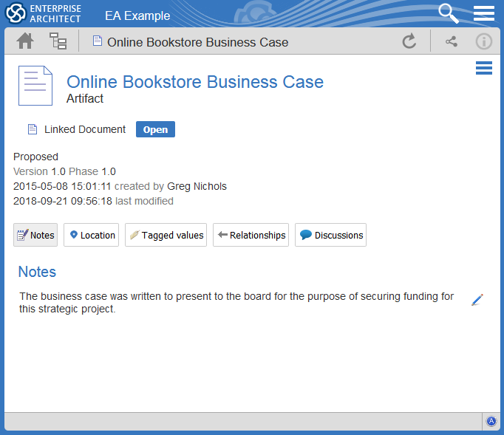
Task: Click the information properties icon
Action: (483, 41)
